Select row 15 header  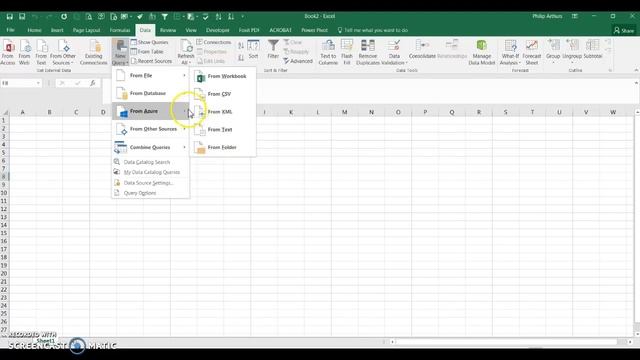click(4, 233)
